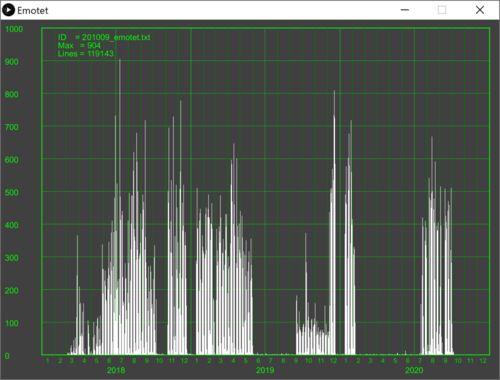Click the December 2019 spike tip above 800
This screenshot has width=500, height=380.
[334, 91]
